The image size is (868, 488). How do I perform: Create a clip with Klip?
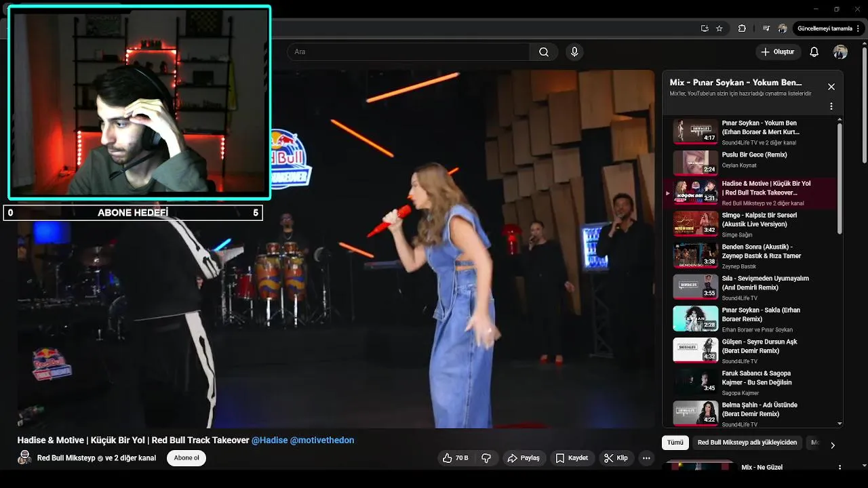point(616,458)
